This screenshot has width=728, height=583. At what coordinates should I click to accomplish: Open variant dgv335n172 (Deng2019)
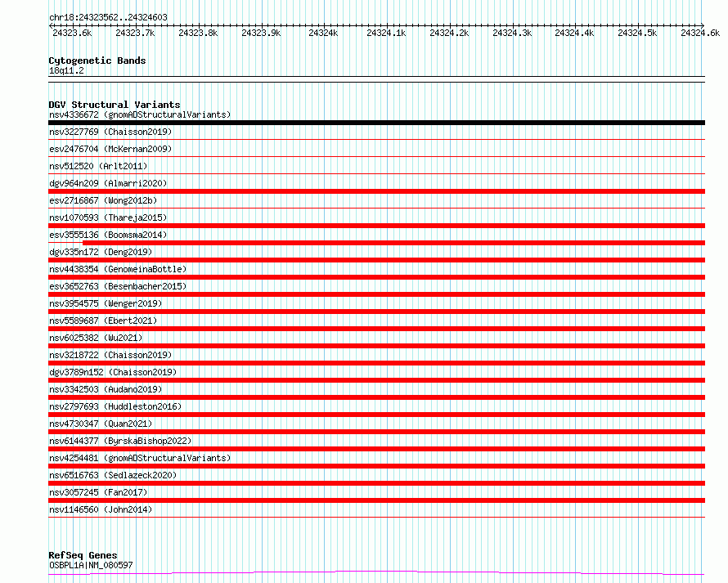(x=101, y=252)
